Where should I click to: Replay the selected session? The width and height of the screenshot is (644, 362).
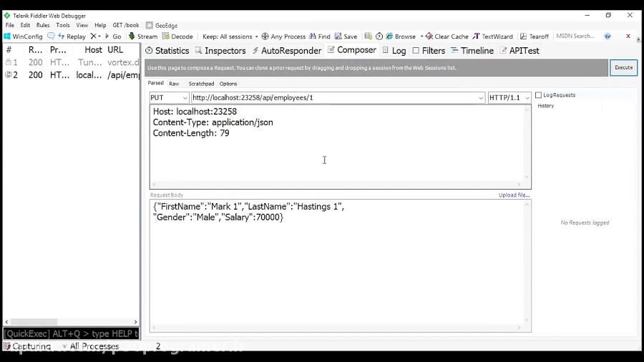click(72, 36)
